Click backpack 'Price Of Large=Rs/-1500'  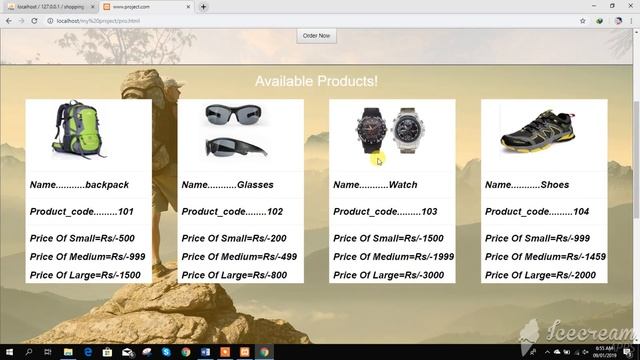tap(85, 275)
